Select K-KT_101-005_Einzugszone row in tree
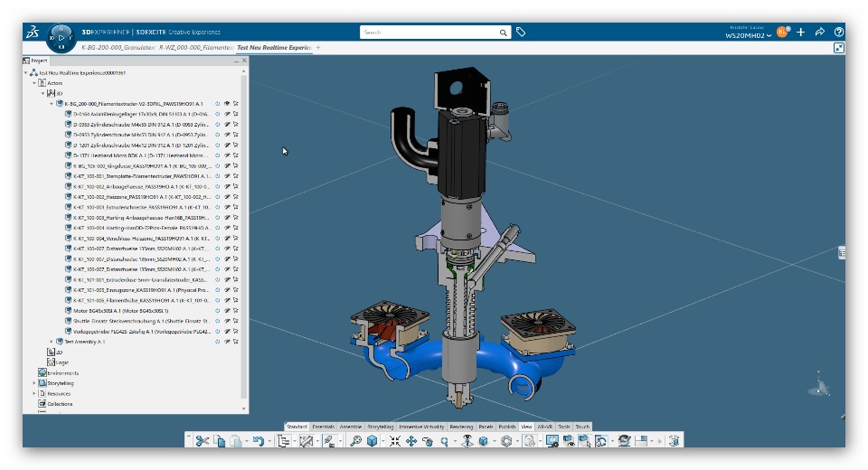 point(137,290)
